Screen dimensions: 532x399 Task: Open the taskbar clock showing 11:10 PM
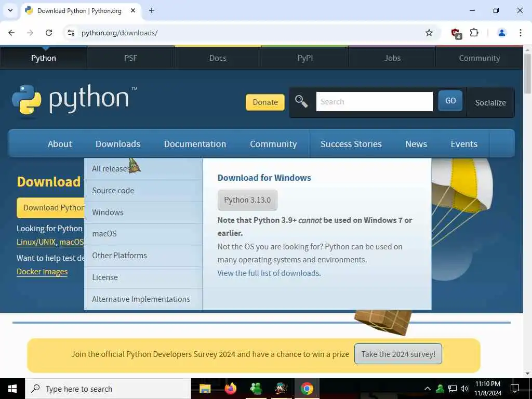click(x=488, y=389)
